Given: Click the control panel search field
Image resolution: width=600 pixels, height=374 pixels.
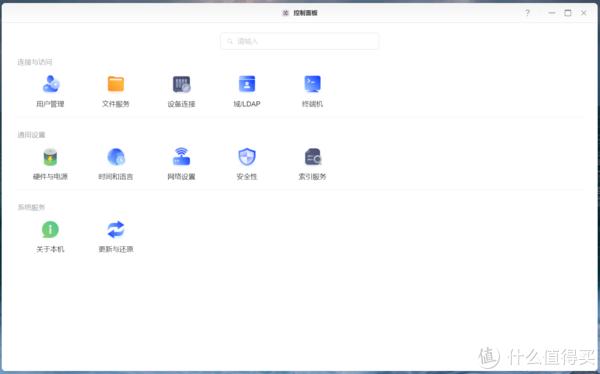Looking at the screenshot, I should 300,41.
